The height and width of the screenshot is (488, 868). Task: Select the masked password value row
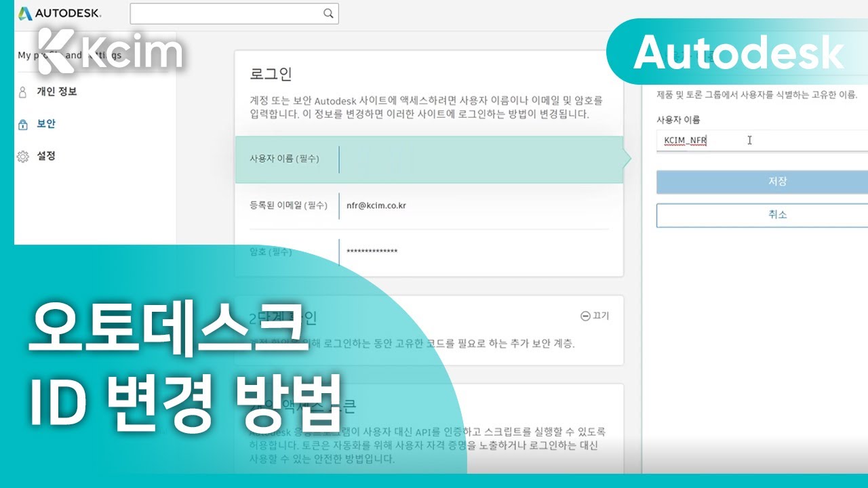429,251
